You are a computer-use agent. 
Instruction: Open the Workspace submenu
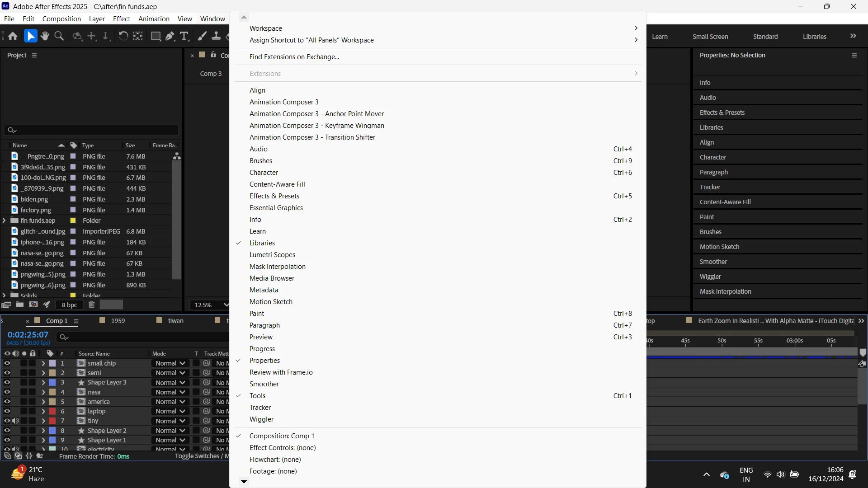click(266, 28)
